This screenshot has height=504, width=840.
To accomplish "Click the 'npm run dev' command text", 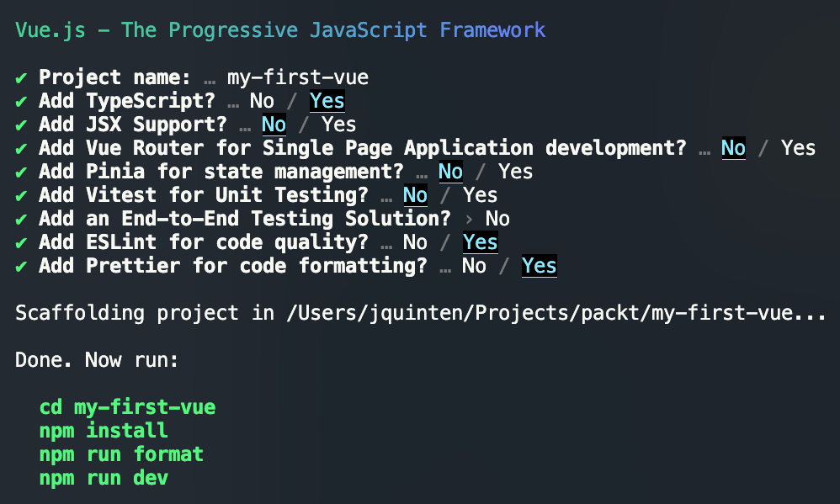I will 104,478.
